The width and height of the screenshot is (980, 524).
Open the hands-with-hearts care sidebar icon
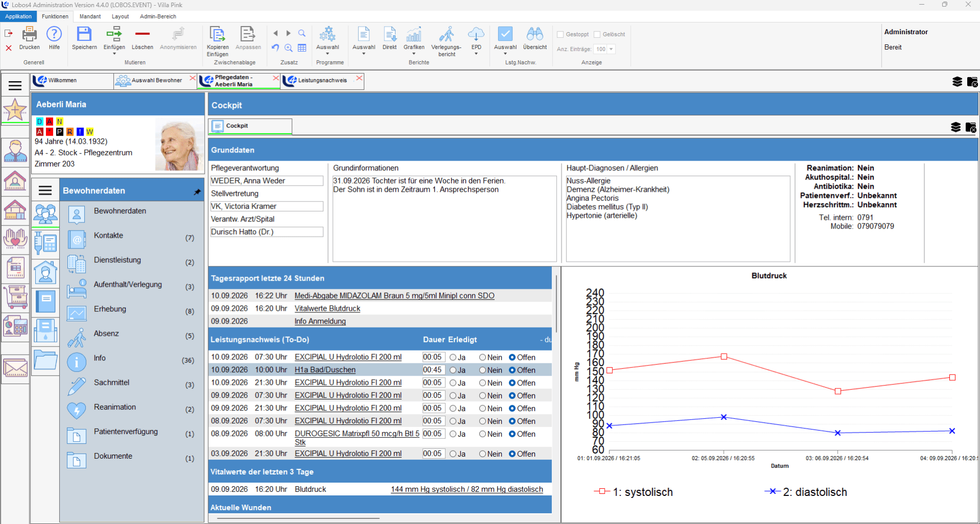tap(15, 239)
